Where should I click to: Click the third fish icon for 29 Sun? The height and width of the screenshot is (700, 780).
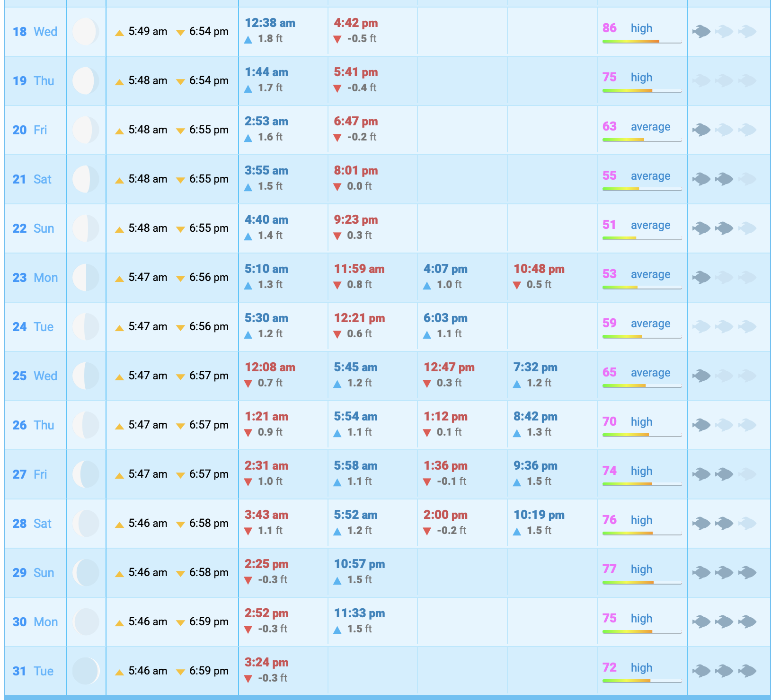click(747, 573)
